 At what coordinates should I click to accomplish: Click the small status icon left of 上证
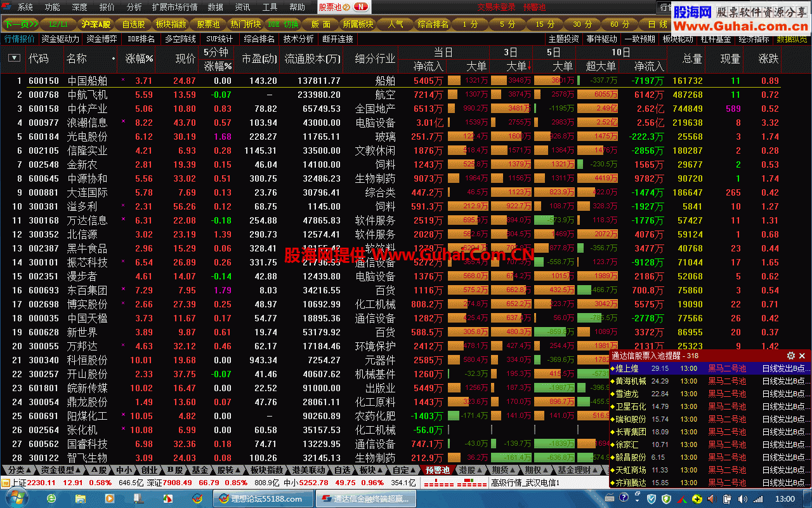[x=6, y=483]
